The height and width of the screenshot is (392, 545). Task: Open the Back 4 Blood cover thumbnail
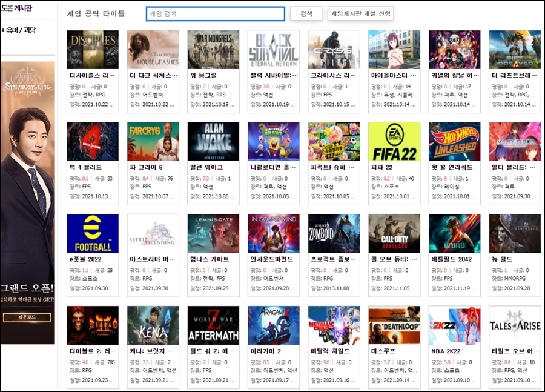click(93, 142)
